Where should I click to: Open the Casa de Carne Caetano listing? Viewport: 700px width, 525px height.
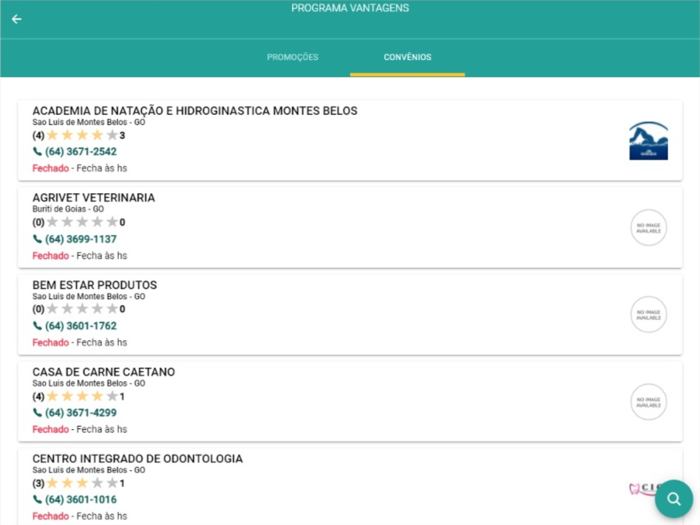(x=350, y=401)
